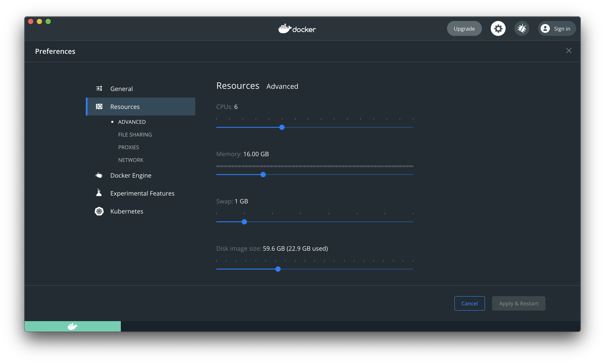Click the CPUs slider handle
605x364 pixels.
(x=282, y=127)
